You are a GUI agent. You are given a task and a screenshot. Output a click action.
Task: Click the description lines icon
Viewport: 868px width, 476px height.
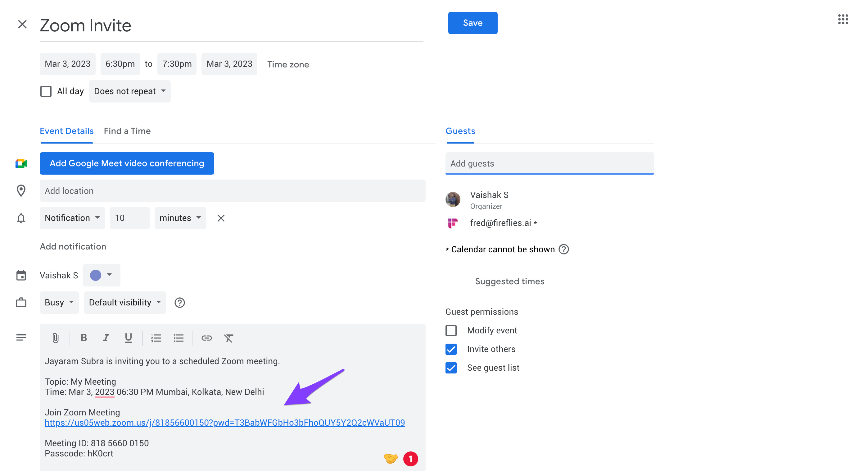click(21, 338)
